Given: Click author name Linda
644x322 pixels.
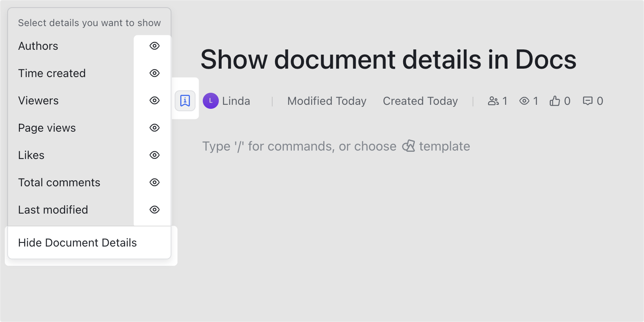Looking at the screenshot, I should pyautogui.click(x=236, y=101).
